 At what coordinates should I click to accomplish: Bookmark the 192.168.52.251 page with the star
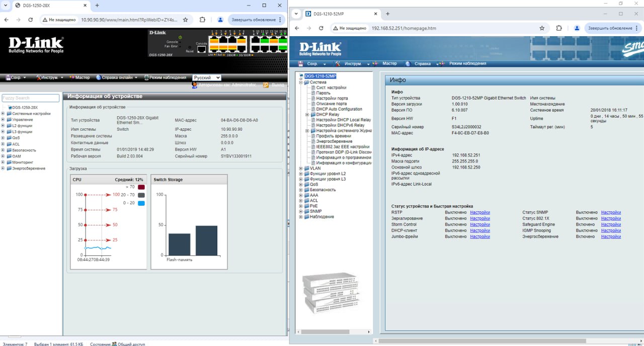click(x=542, y=28)
